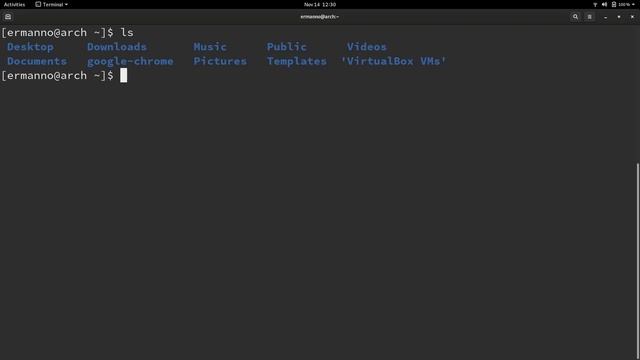Check the battery indicator
This screenshot has height=360, width=640.
[x=620, y=4]
